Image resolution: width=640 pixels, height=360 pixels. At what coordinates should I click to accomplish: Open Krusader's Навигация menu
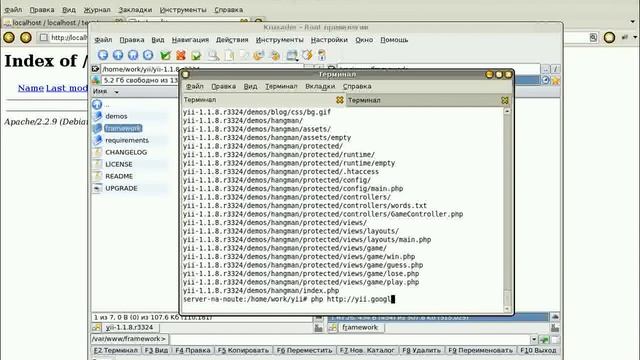[190, 40]
